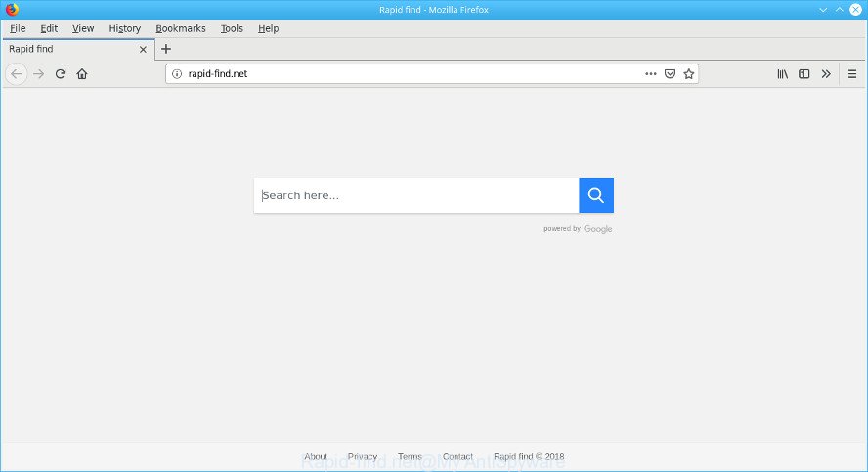Reload the current page
868x472 pixels.
pos(61,74)
